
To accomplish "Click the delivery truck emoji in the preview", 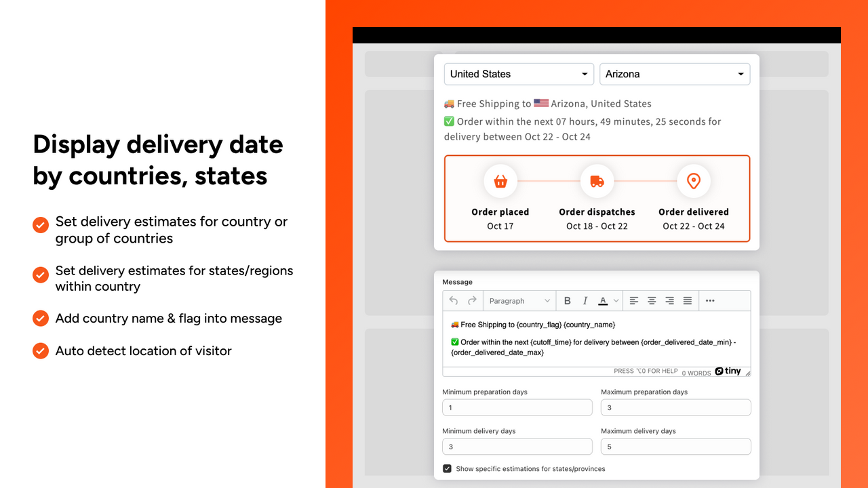I will (x=449, y=104).
